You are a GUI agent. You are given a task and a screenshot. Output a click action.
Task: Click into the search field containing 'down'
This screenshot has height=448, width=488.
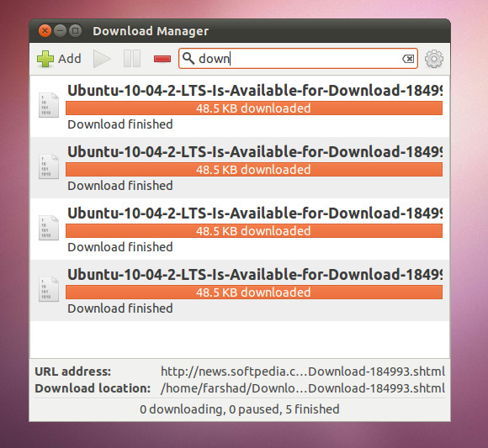coord(298,59)
